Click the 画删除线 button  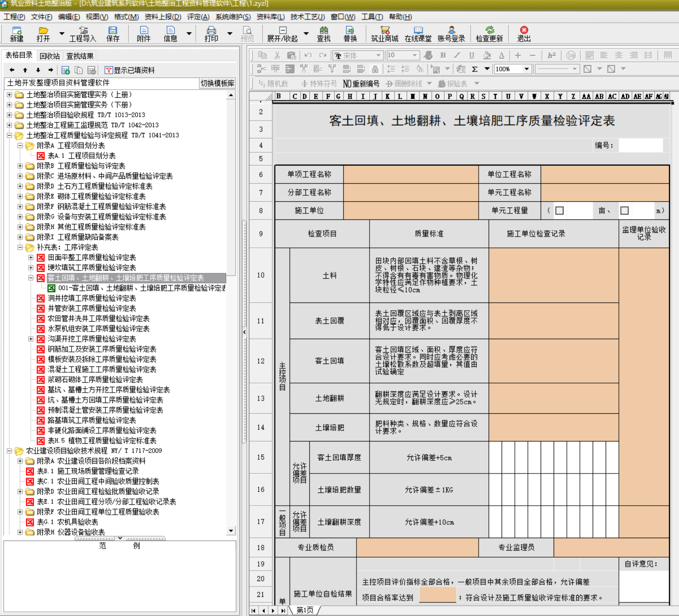pos(404,84)
